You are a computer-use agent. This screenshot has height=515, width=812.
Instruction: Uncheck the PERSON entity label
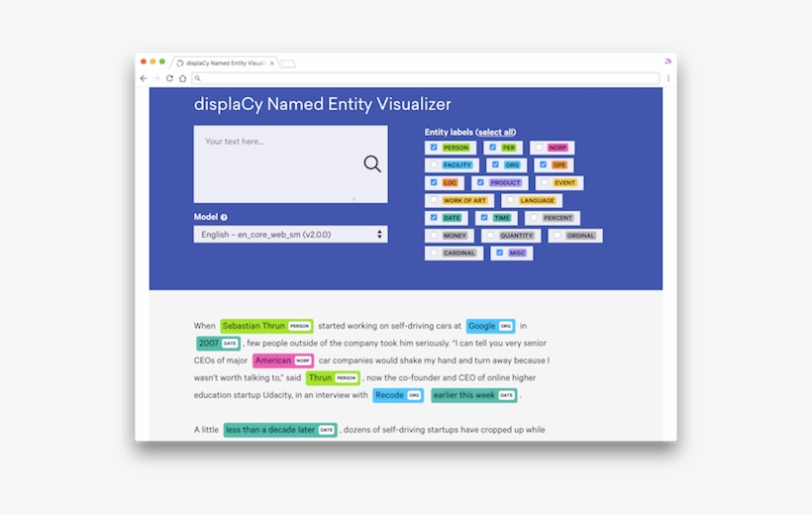pyautogui.click(x=434, y=148)
